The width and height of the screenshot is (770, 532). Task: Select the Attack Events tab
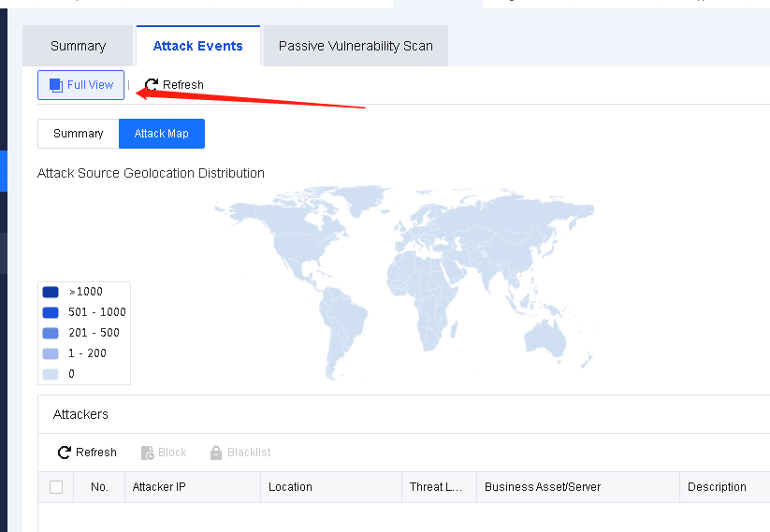[x=197, y=46]
